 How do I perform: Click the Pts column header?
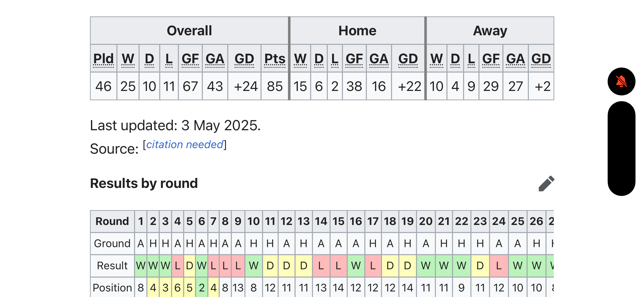[275, 59]
